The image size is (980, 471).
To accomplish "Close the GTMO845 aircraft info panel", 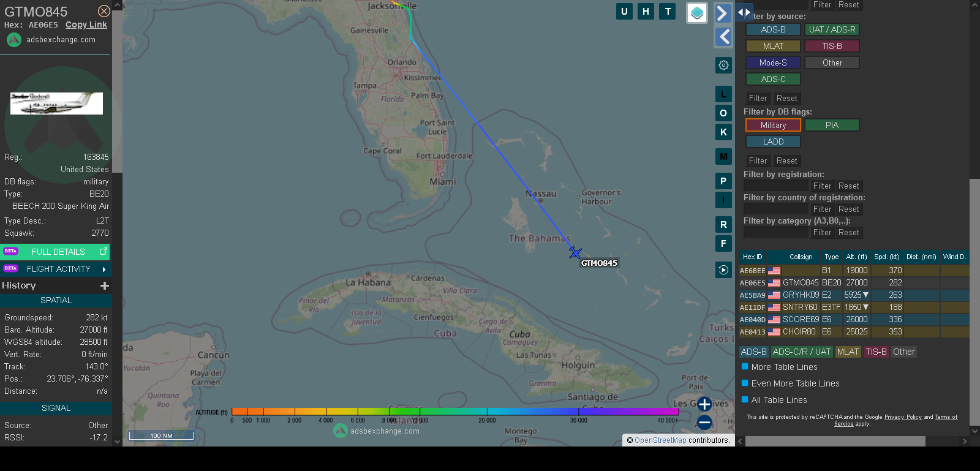I will (x=104, y=11).
